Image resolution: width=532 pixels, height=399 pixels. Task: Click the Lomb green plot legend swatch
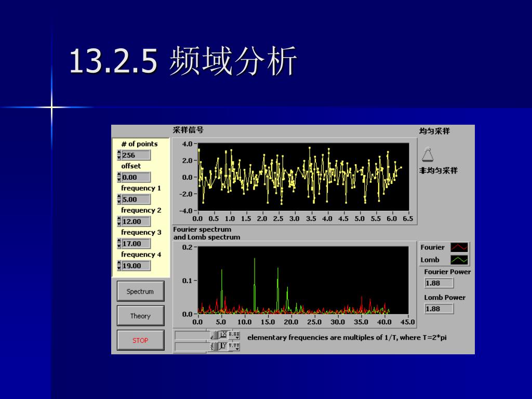point(459,260)
